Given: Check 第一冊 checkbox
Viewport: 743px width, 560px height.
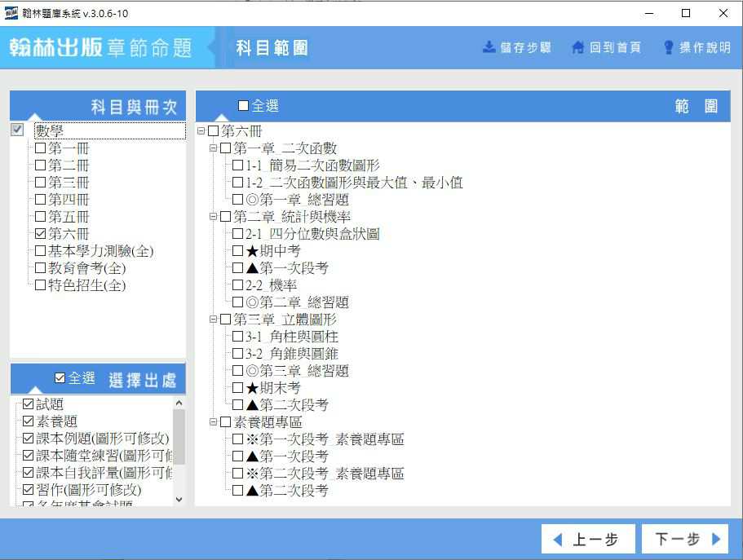Looking at the screenshot, I should point(40,148).
